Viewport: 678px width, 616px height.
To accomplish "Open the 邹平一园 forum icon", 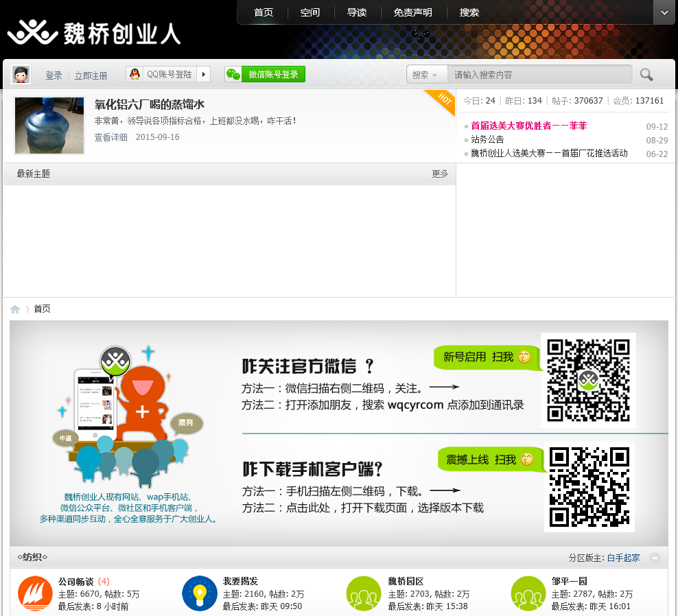I will coord(528,593).
